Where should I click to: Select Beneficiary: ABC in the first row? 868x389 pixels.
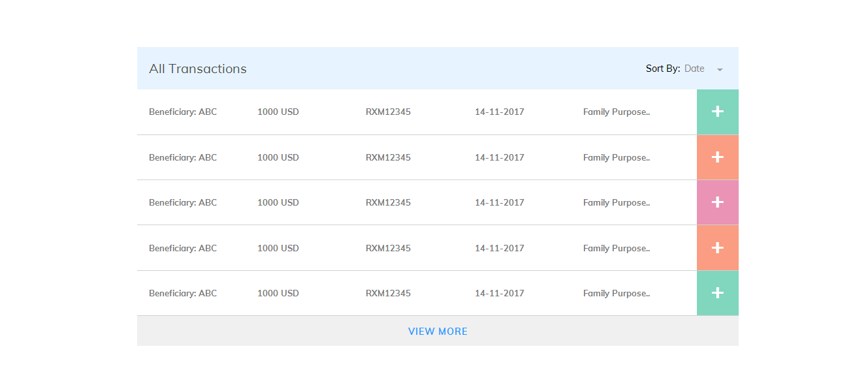click(183, 112)
